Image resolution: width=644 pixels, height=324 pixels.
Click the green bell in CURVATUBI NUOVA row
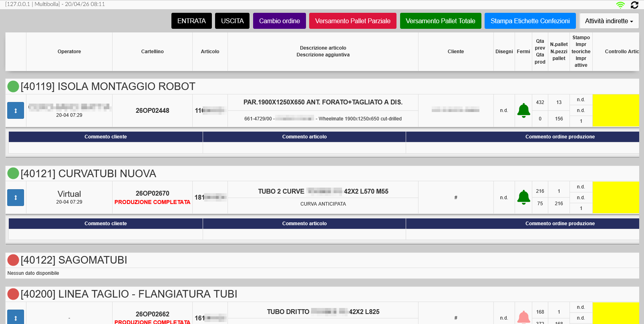pos(523,198)
